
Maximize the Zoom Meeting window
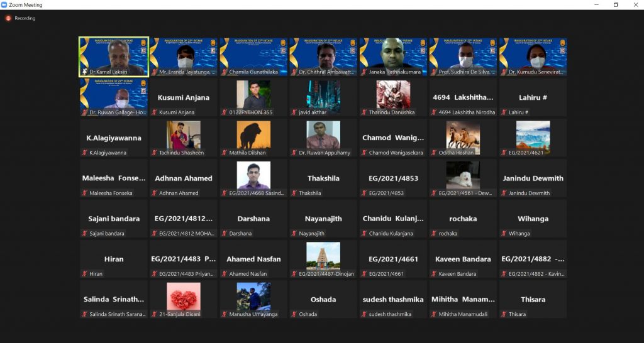pos(616,4)
